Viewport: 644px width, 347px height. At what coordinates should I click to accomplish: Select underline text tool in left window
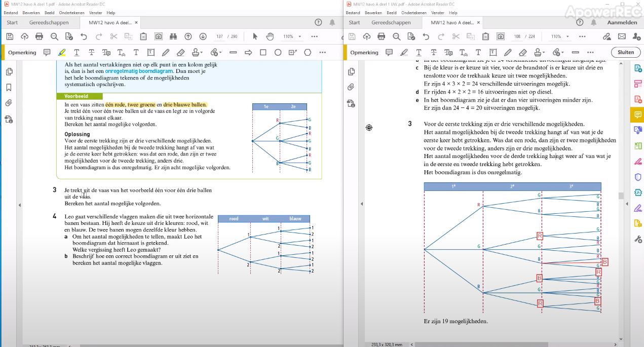(x=77, y=52)
